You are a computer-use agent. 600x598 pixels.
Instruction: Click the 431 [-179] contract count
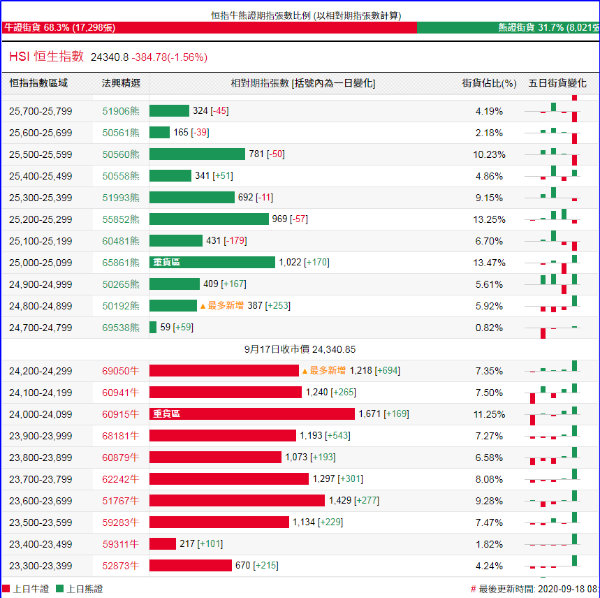[227, 241]
